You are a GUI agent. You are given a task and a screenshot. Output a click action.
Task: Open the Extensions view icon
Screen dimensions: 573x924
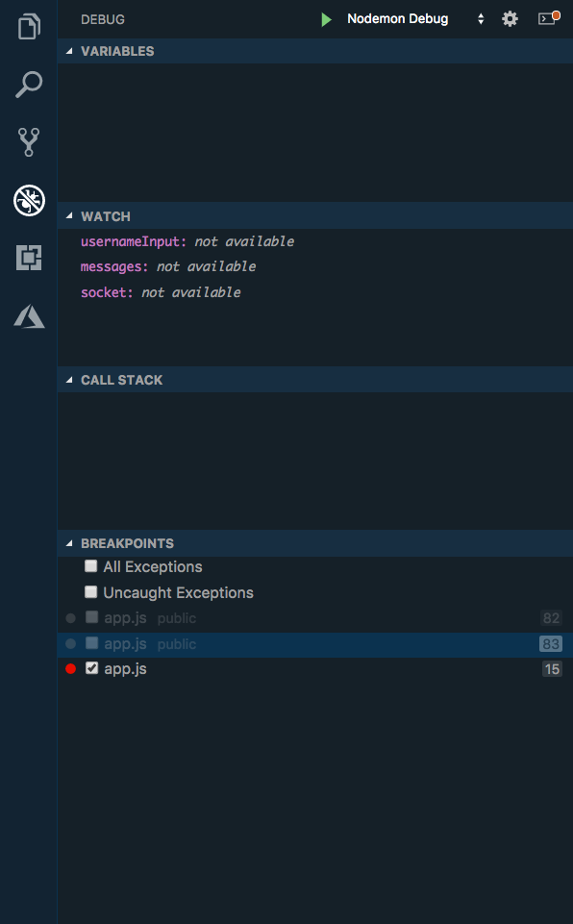pos(28,258)
